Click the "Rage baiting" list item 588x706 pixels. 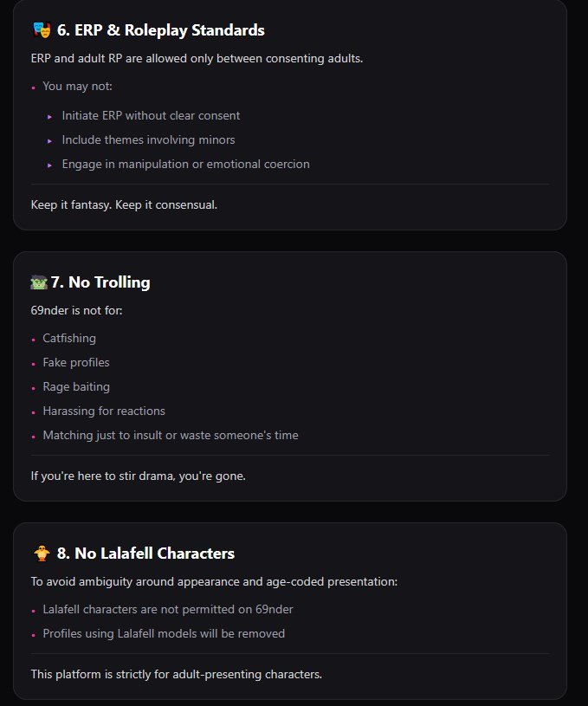point(76,387)
